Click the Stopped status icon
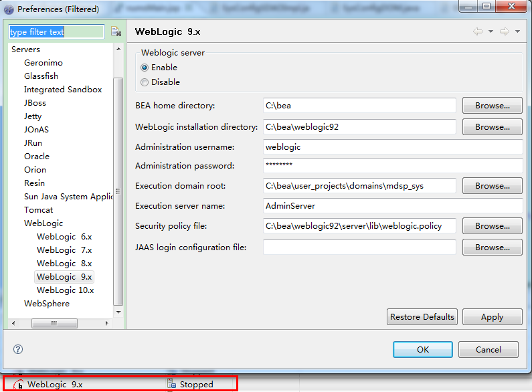The image size is (532, 392). [x=172, y=383]
